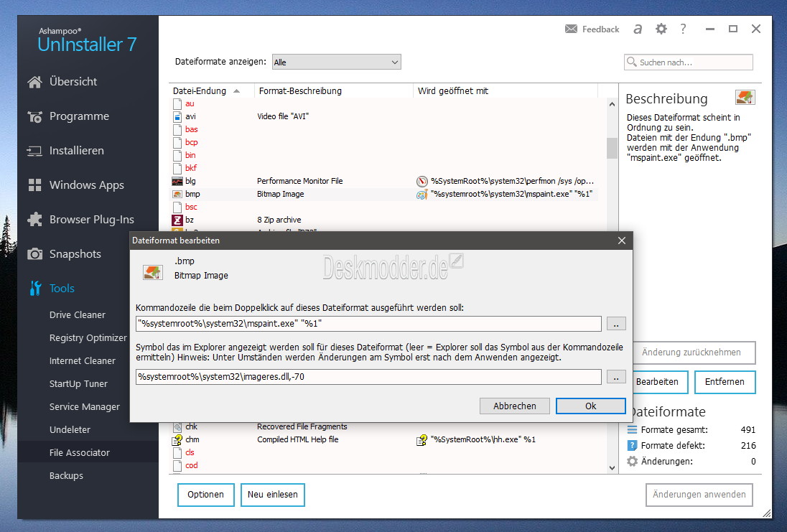Click Neu einlesen button
This screenshot has height=532, width=787.
pos(273,495)
